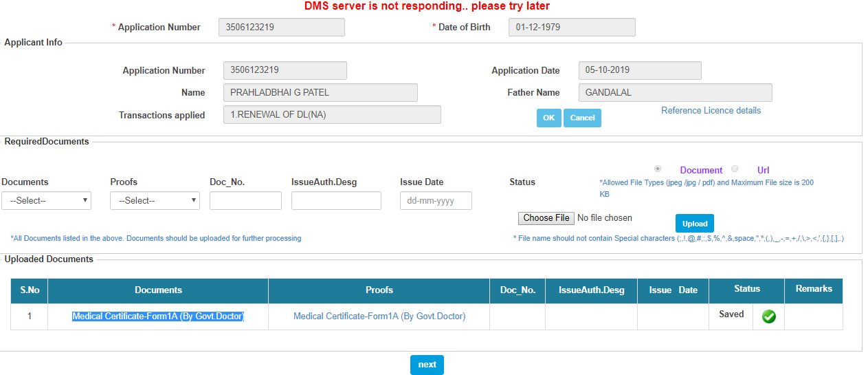Image resolution: width=868 pixels, height=375 pixels.
Task: Click IssueAuth.Desg table column header
Action: (592, 290)
